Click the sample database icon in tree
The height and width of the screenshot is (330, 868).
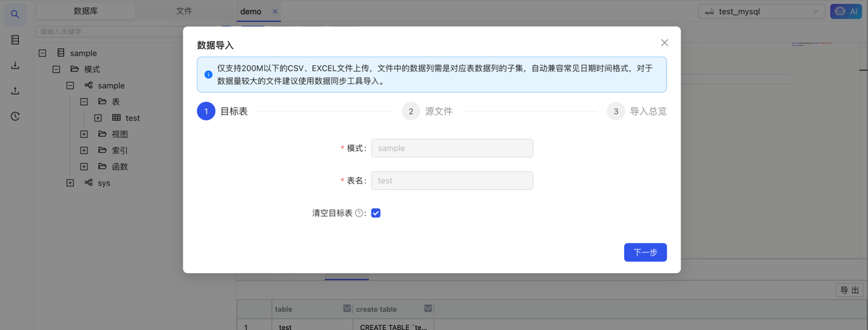pos(61,53)
